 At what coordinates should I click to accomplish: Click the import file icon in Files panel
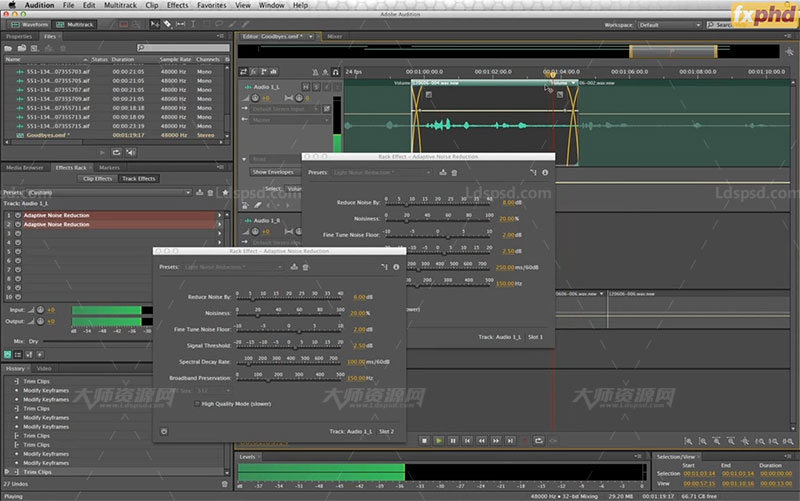click(x=21, y=48)
